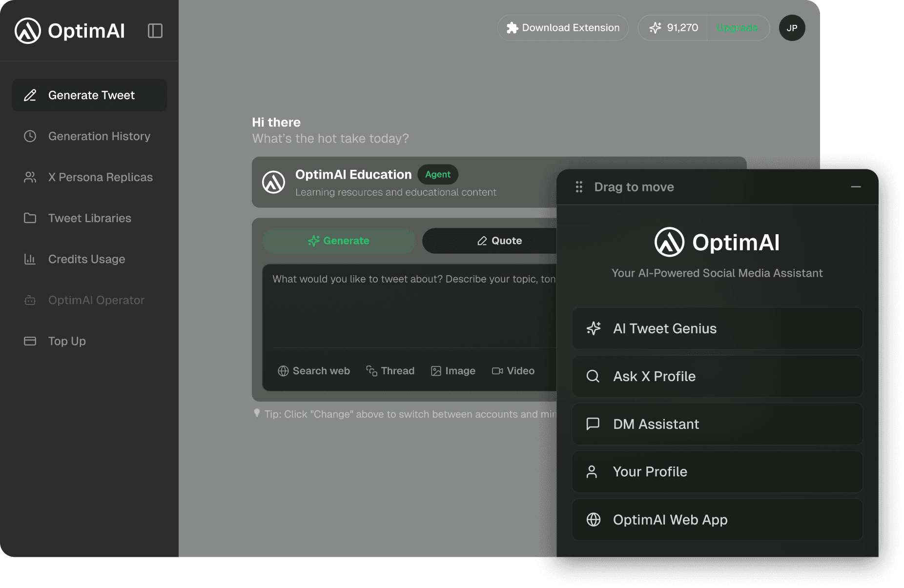
Task: Switch to the Generate tab
Action: tap(339, 241)
